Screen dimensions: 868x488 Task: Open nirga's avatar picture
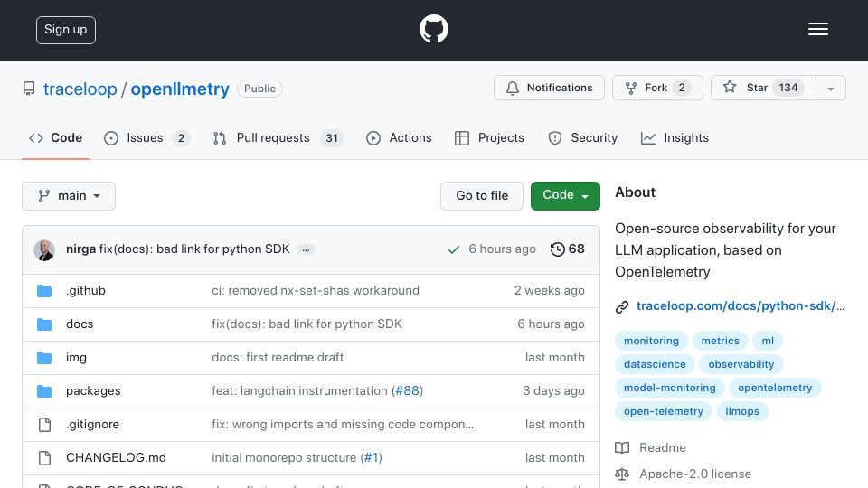point(44,250)
